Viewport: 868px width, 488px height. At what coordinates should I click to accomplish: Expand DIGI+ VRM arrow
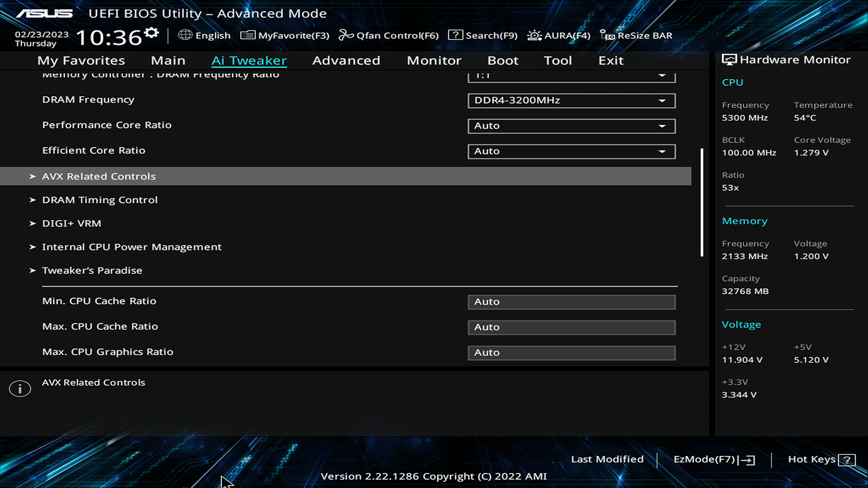pyautogui.click(x=33, y=223)
